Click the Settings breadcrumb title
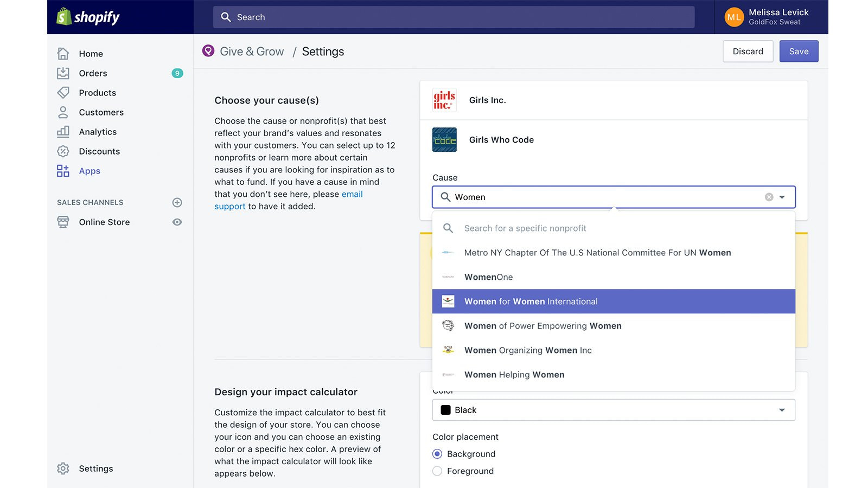The width and height of the screenshot is (868, 488). [x=323, y=52]
